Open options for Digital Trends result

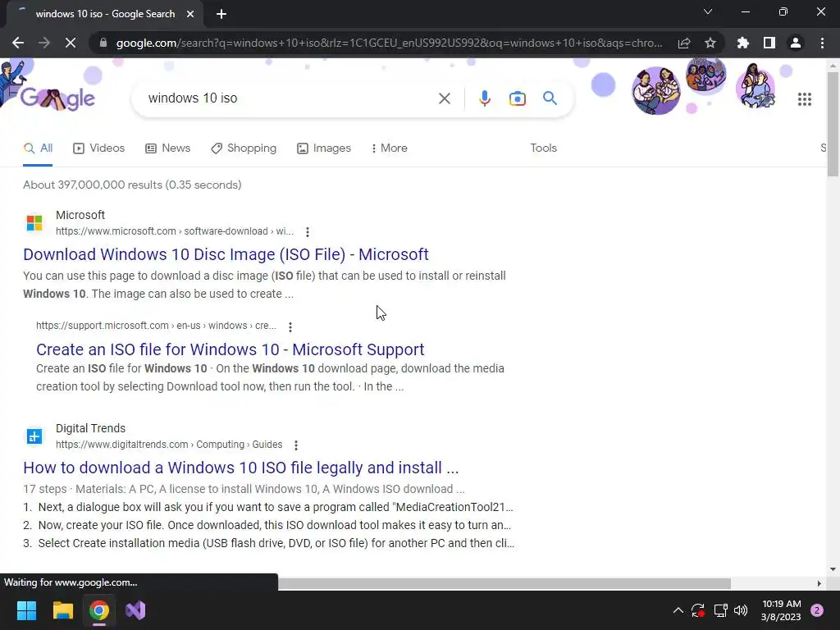point(295,445)
